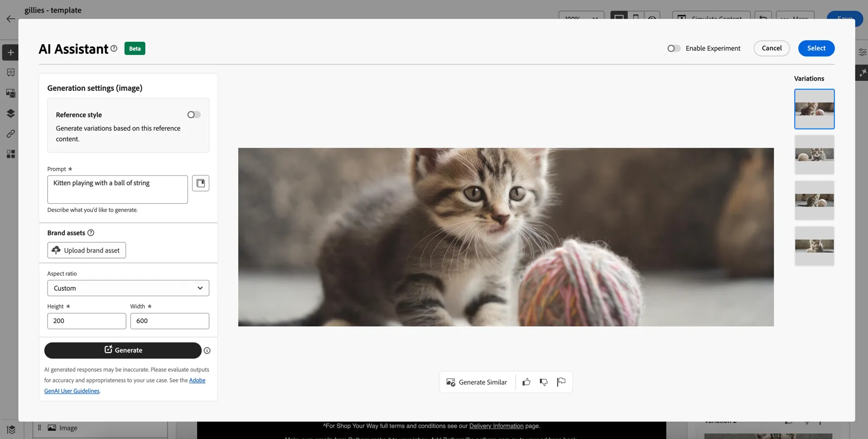Click the Cancel button
The image size is (868, 439).
click(x=771, y=48)
